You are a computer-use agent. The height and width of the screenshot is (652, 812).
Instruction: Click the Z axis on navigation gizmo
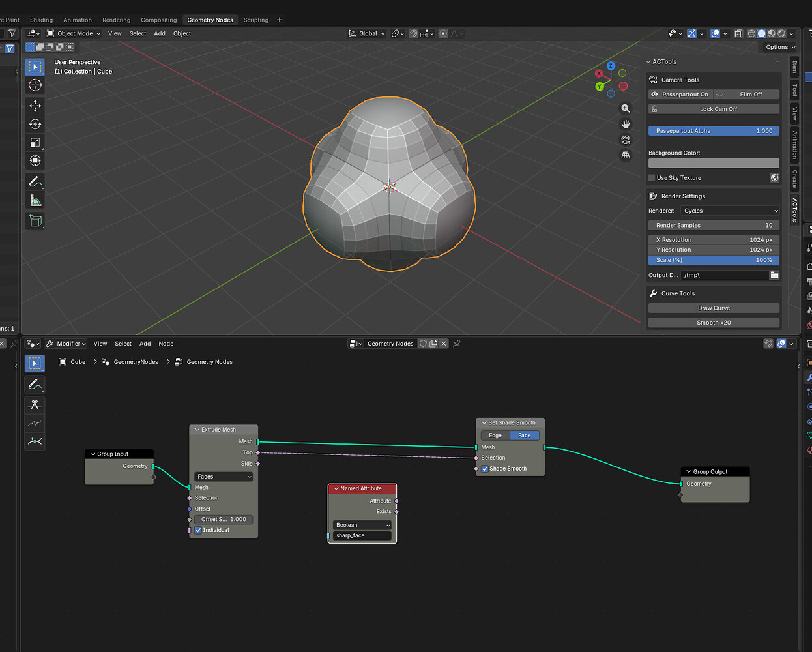pyautogui.click(x=611, y=66)
